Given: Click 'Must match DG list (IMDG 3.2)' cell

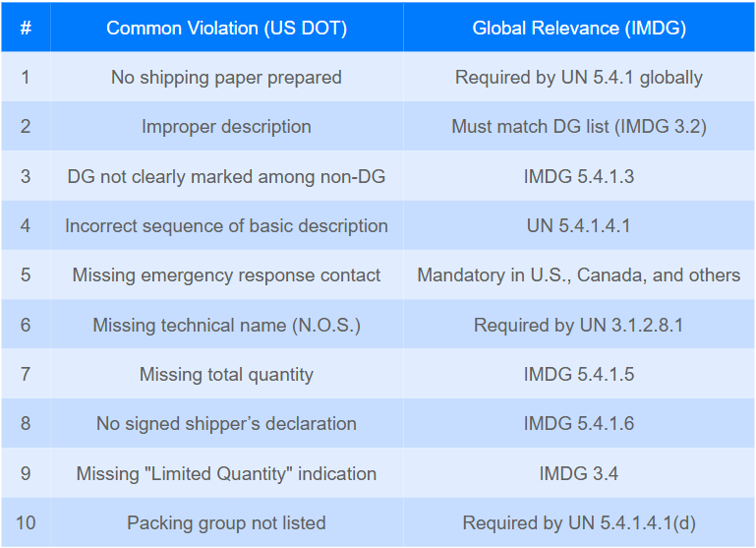Looking at the screenshot, I should click(x=579, y=126).
